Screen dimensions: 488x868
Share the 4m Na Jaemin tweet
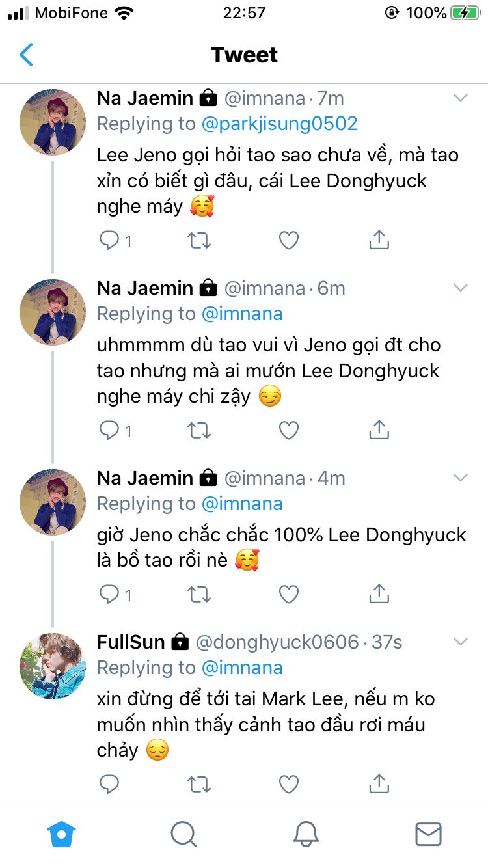379,593
